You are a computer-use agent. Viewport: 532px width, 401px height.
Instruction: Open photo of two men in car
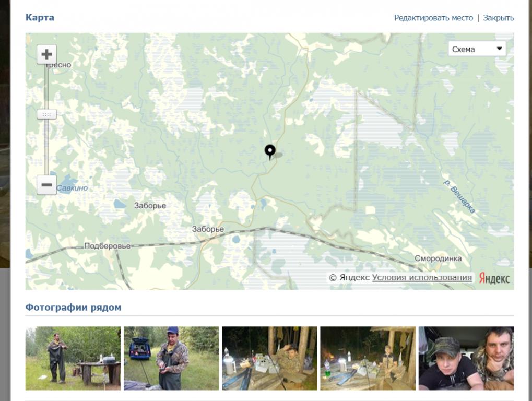point(466,358)
